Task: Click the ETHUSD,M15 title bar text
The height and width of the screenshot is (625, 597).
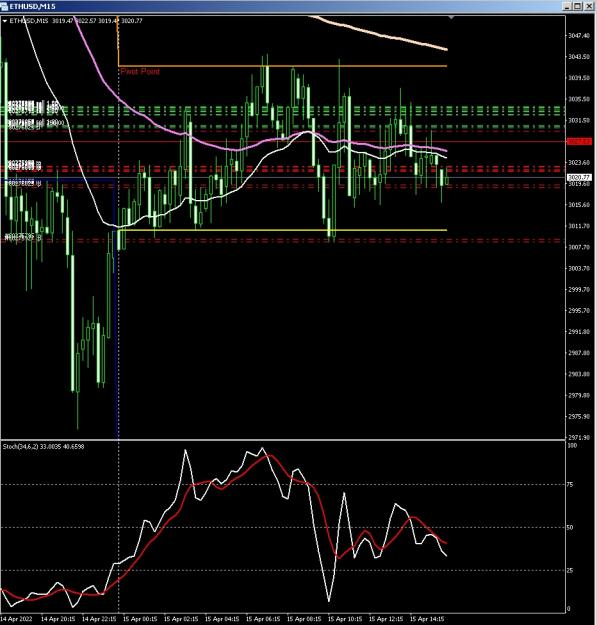Action: 32,6
